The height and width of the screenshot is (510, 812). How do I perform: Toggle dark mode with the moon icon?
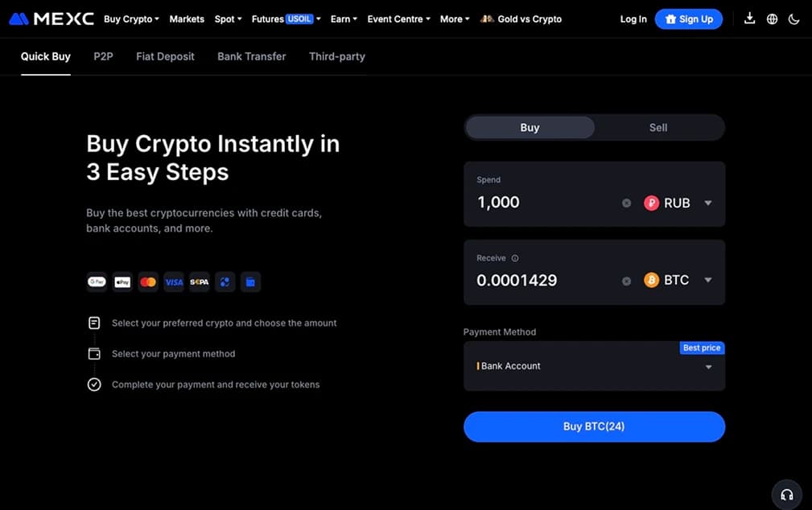pyautogui.click(x=793, y=19)
